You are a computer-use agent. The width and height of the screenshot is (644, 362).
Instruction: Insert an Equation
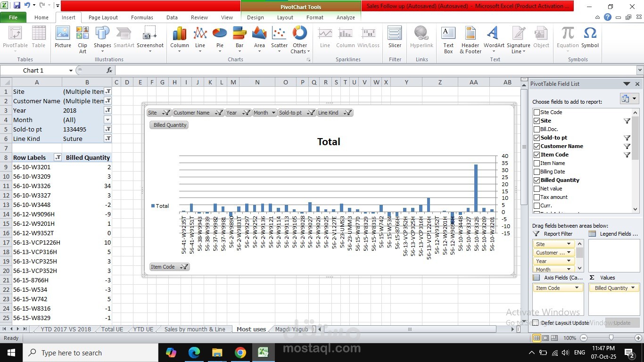tap(568, 40)
